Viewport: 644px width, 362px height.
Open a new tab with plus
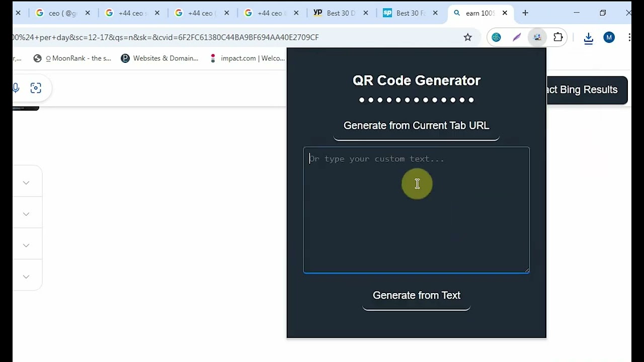coord(525,13)
